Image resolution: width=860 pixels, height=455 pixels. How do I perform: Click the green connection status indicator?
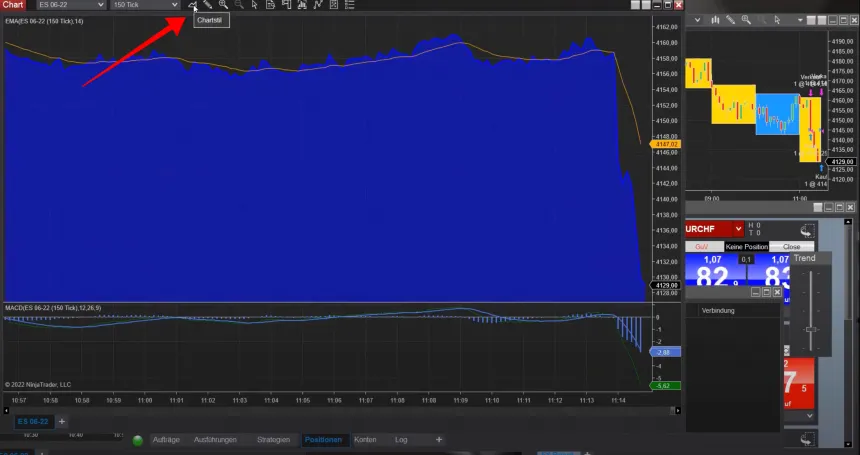(x=138, y=440)
